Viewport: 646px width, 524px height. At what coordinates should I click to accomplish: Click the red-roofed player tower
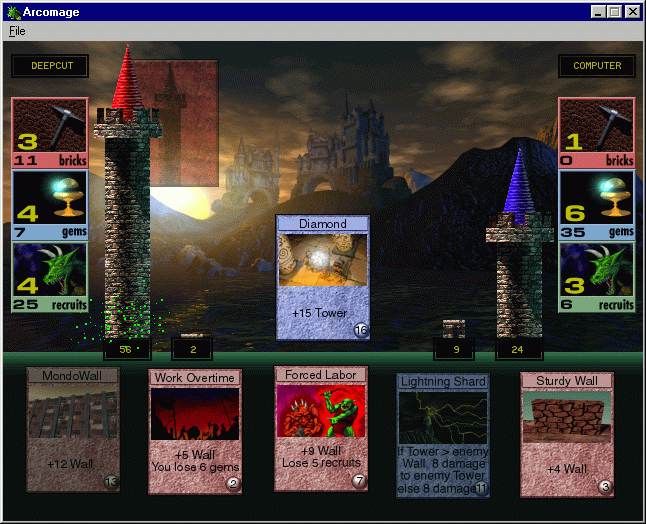126,200
